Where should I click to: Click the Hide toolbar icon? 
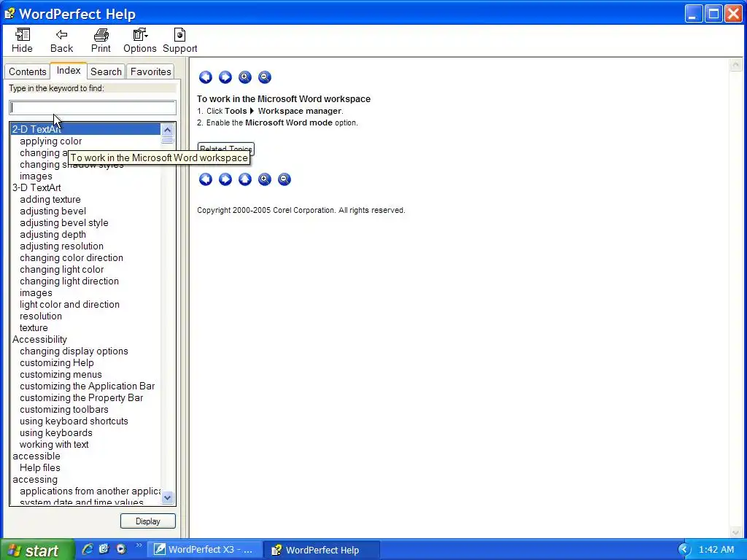(22, 41)
